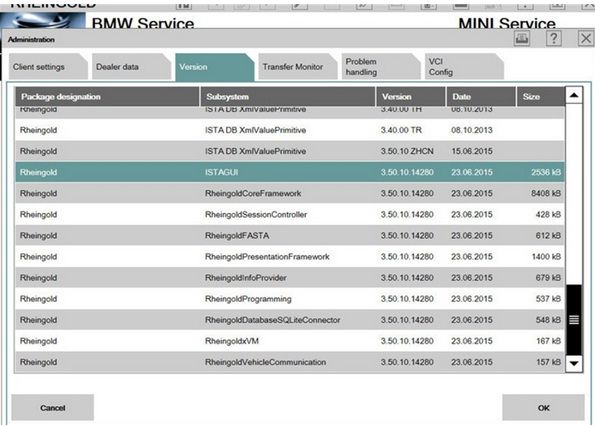This screenshot has height=426, width=595.
Task: Click the 2536 kB size value
Action: 546,172
